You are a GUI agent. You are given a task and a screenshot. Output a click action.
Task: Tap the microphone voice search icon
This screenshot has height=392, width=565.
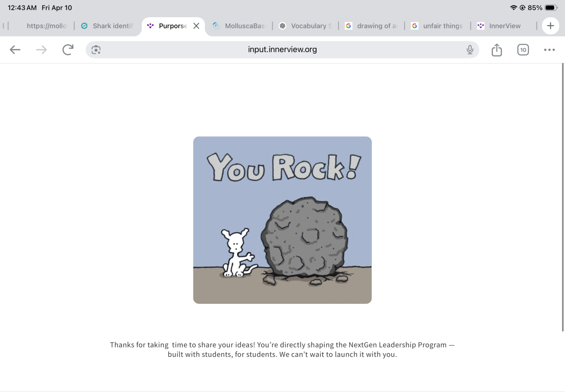click(x=470, y=50)
